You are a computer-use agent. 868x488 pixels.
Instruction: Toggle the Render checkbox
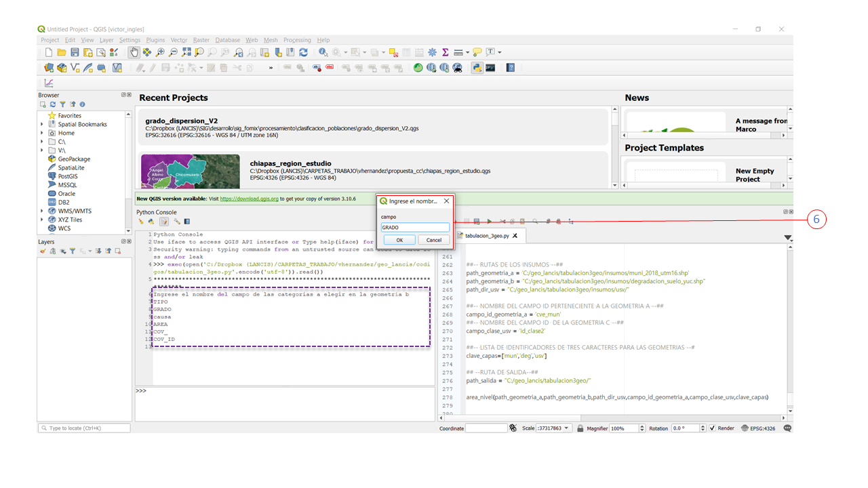(712, 428)
